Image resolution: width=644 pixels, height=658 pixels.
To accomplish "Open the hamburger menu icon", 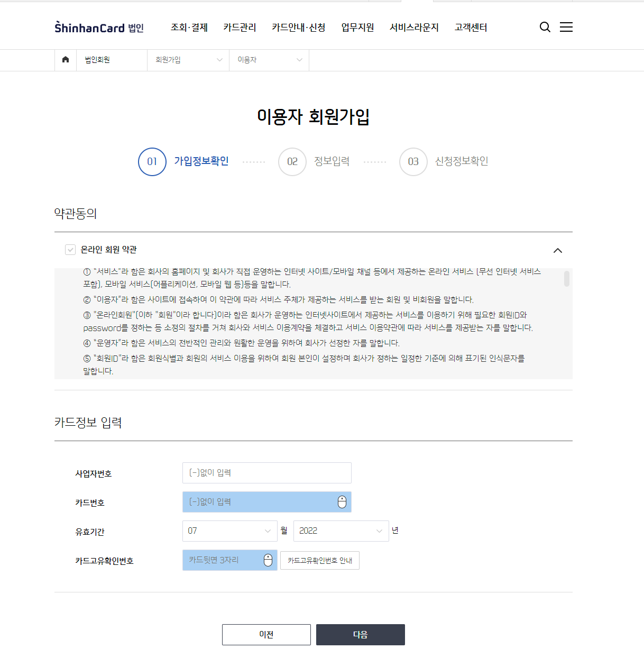I will [566, 27].
